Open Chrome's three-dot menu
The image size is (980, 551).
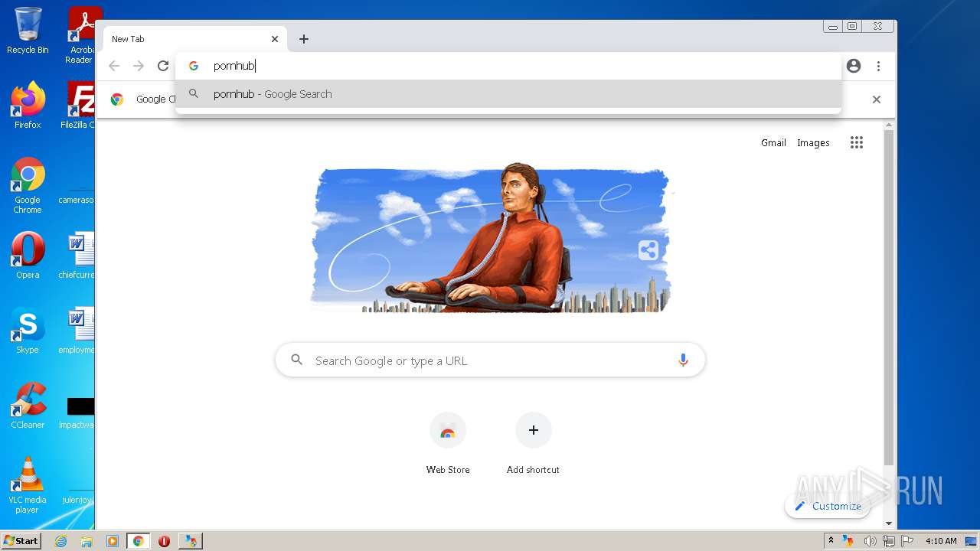[878, 66]
